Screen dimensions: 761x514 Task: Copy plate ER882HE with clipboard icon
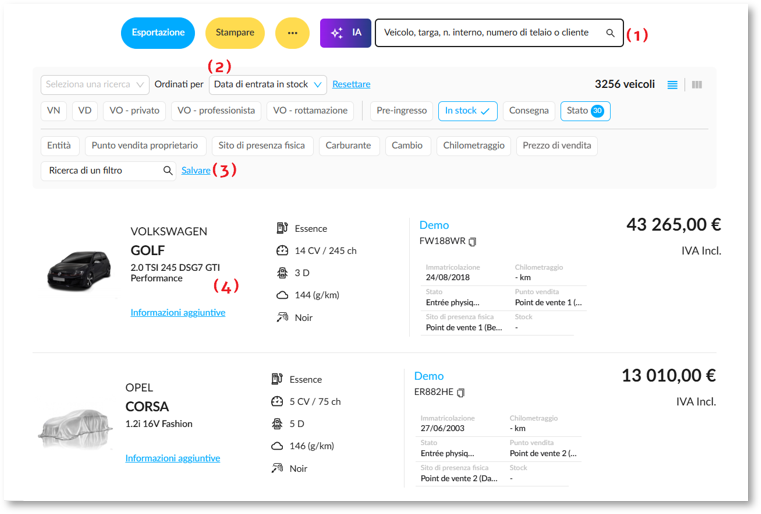pyautogui.click(x=461, y=392)
